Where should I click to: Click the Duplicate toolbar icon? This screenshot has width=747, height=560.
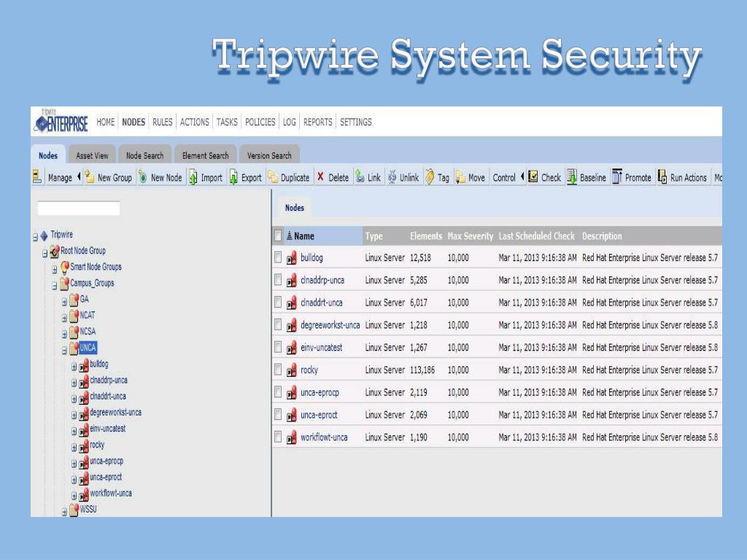pyautogui.click(x=273, y=177)
